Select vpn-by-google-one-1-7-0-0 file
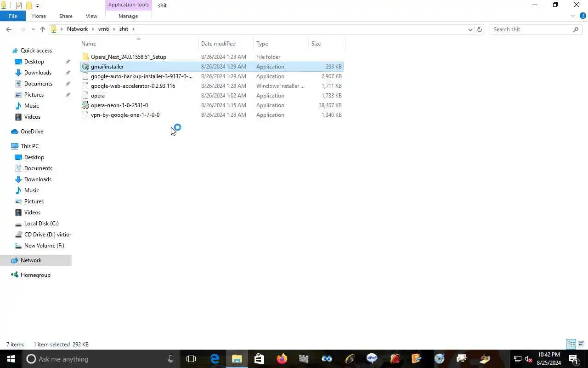Image resolution: width=588 pixels, height=368 pixels. point(125,115)
